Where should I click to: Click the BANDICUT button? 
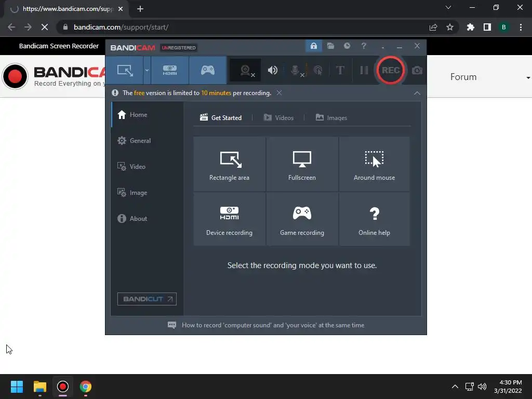147,299
